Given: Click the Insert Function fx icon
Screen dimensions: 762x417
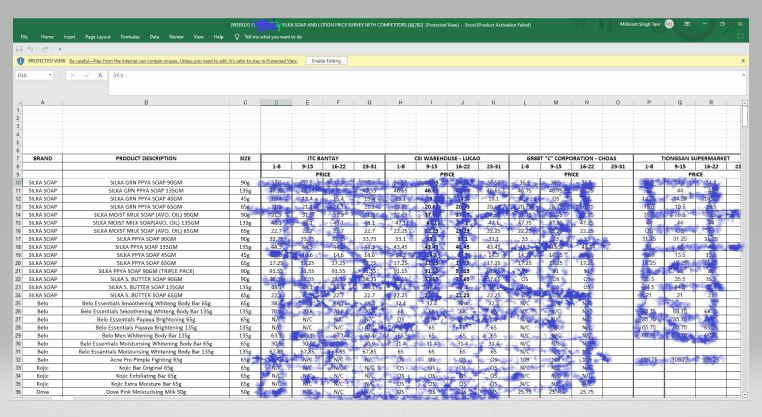Looking at the screenshot, I should click(100, 75).
